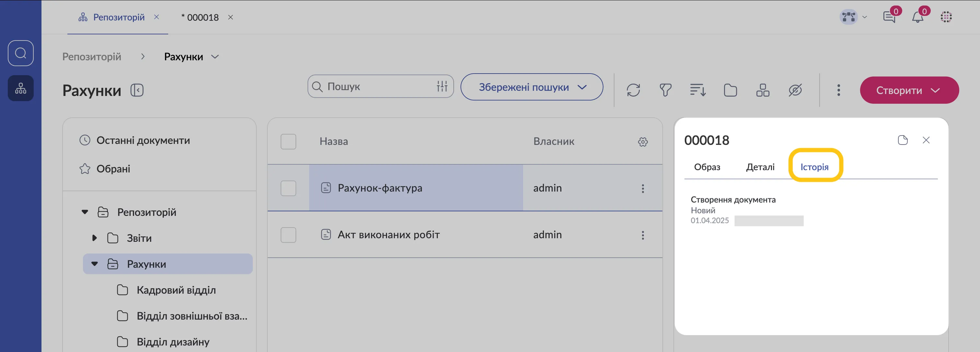Toggle the crossed-eye visibility icon

coord(795,90)
